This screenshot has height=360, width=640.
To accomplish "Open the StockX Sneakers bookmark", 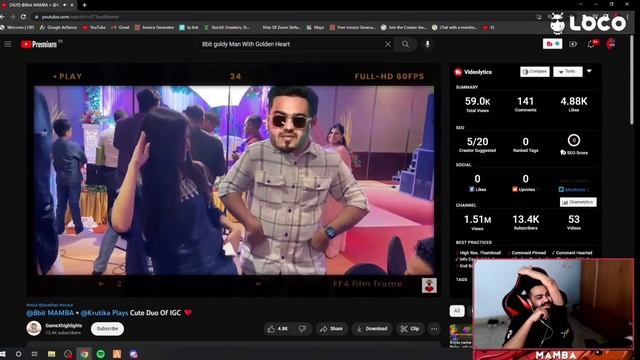I will point(227,27).
